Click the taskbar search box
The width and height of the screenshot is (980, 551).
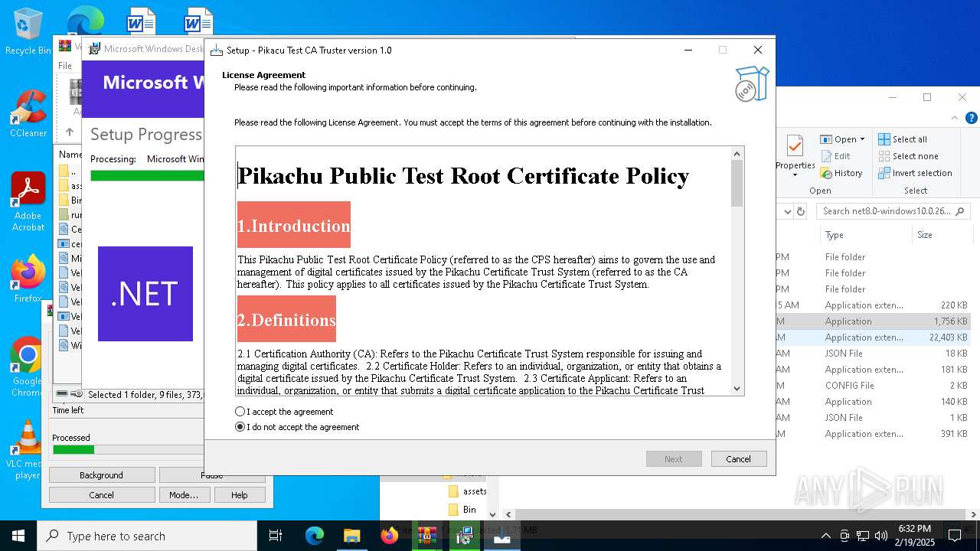[147, 536]
